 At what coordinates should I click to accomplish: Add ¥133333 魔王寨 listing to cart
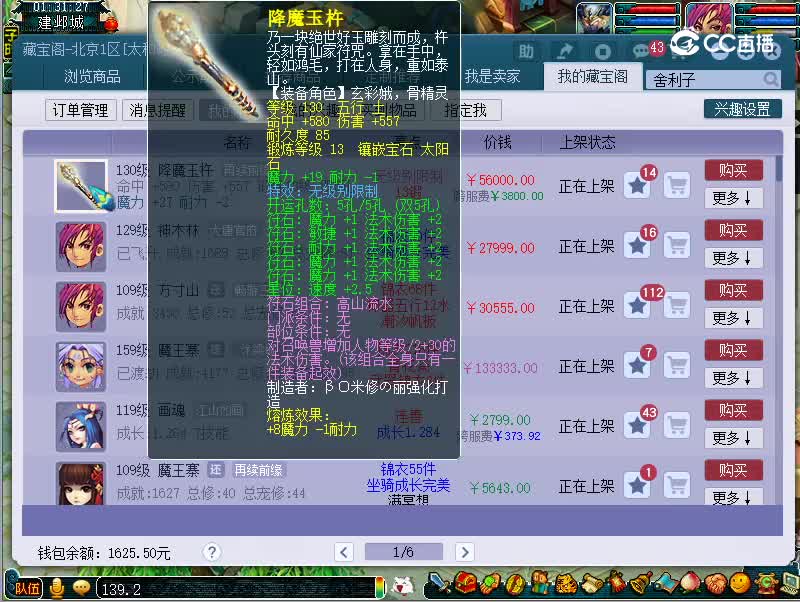pyautogui.click(x=677, y=365)
